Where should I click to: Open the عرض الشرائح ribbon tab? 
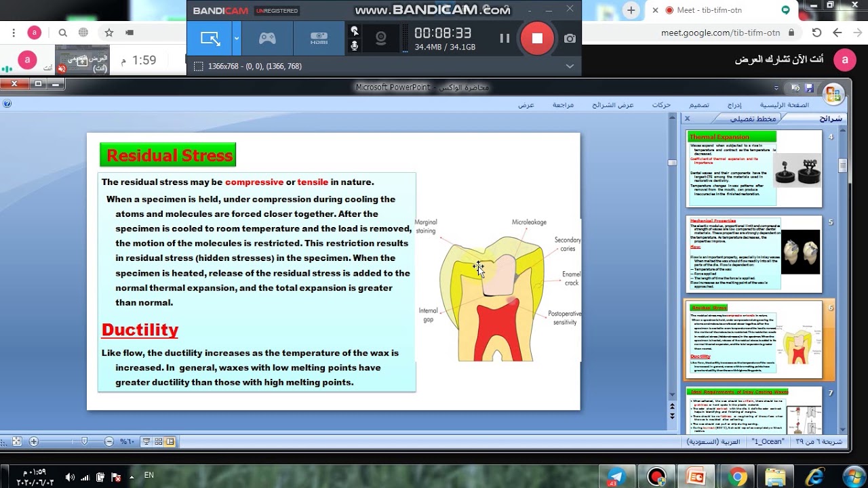(613, 105)
